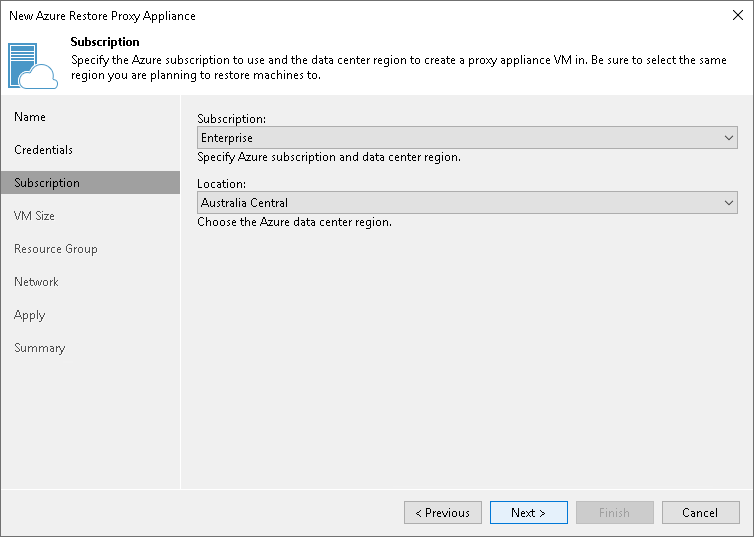The width and height of the screenshot is (754, 537).
Task: Click the 'Subscription:' field label
Action: pos(231,119)
